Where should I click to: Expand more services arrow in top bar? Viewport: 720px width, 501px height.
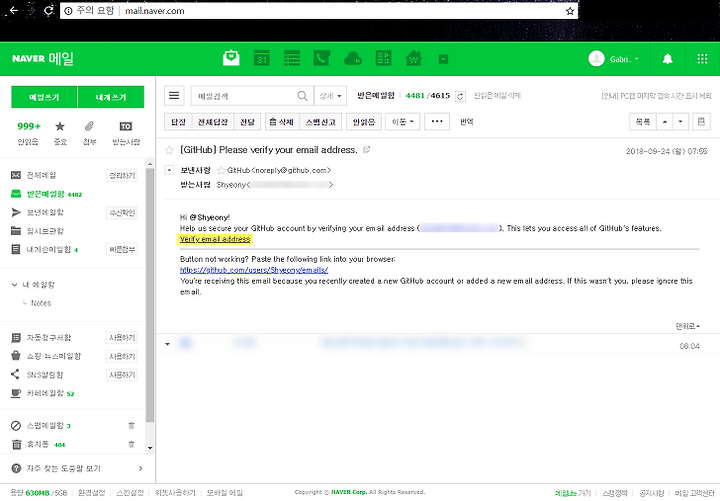coord(443,59)
